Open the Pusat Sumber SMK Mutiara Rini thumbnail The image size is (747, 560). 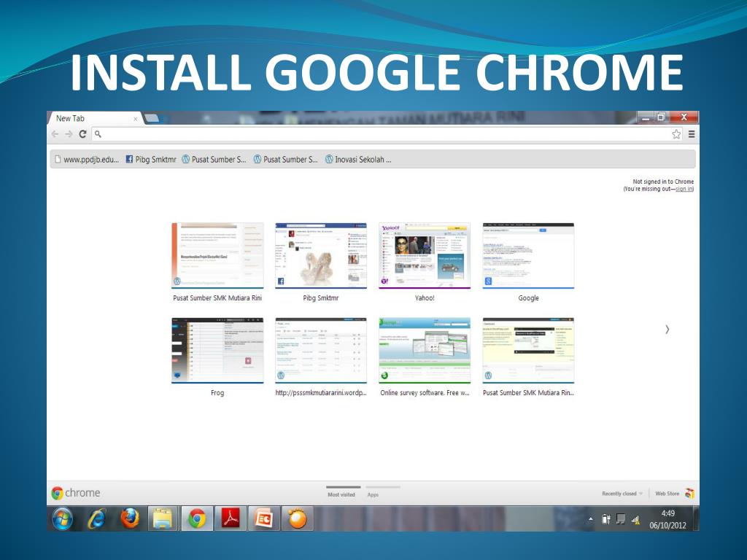pos(217,256)
